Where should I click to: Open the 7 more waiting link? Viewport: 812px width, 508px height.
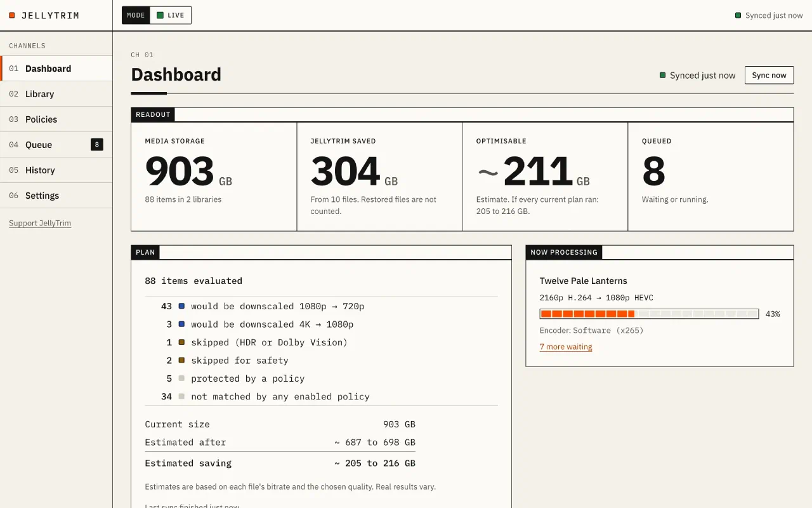point(566,347)
